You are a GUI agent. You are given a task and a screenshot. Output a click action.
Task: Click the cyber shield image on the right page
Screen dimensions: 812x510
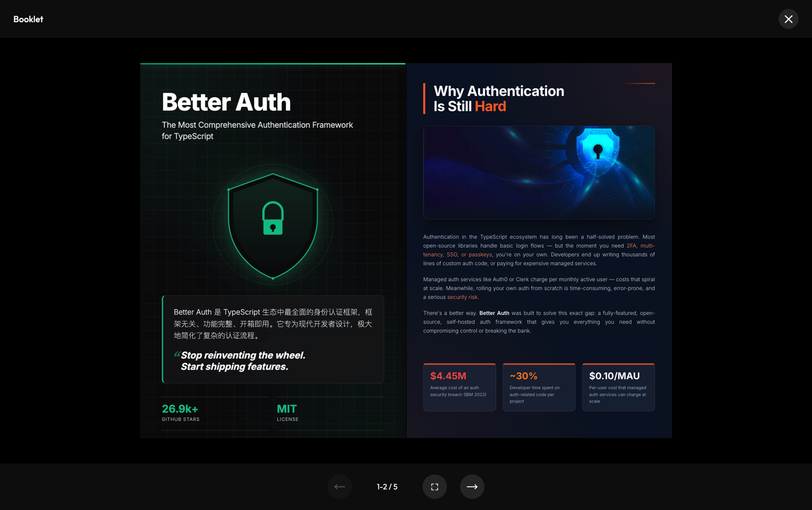(x=539, y=172)
